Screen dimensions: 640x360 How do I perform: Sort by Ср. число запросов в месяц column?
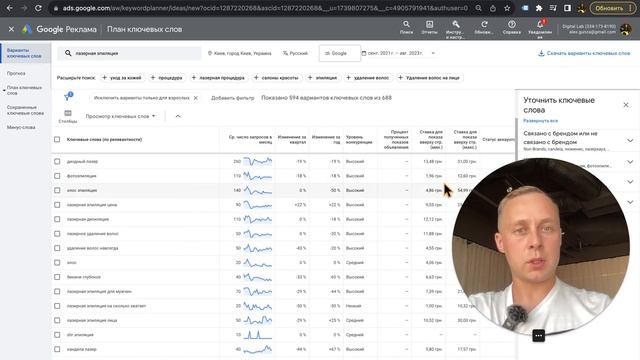(250, 139)
